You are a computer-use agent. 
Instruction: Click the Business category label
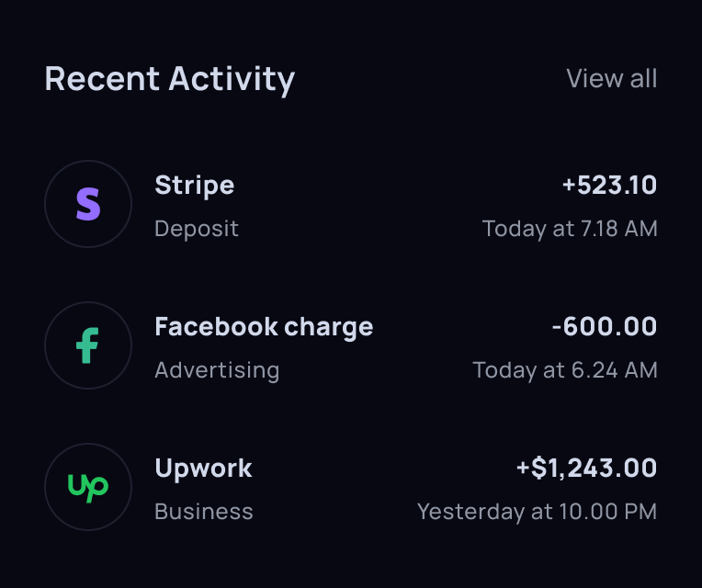pyautogui.click(x=204, y=512)
